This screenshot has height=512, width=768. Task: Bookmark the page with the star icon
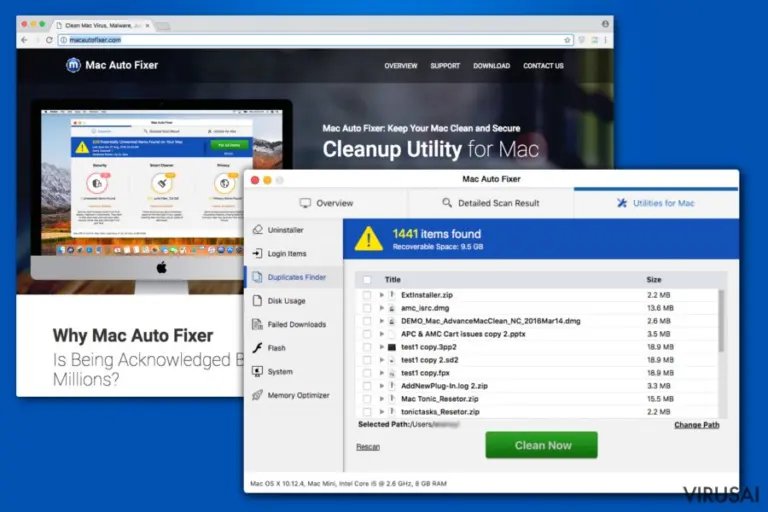pos(567,40)
